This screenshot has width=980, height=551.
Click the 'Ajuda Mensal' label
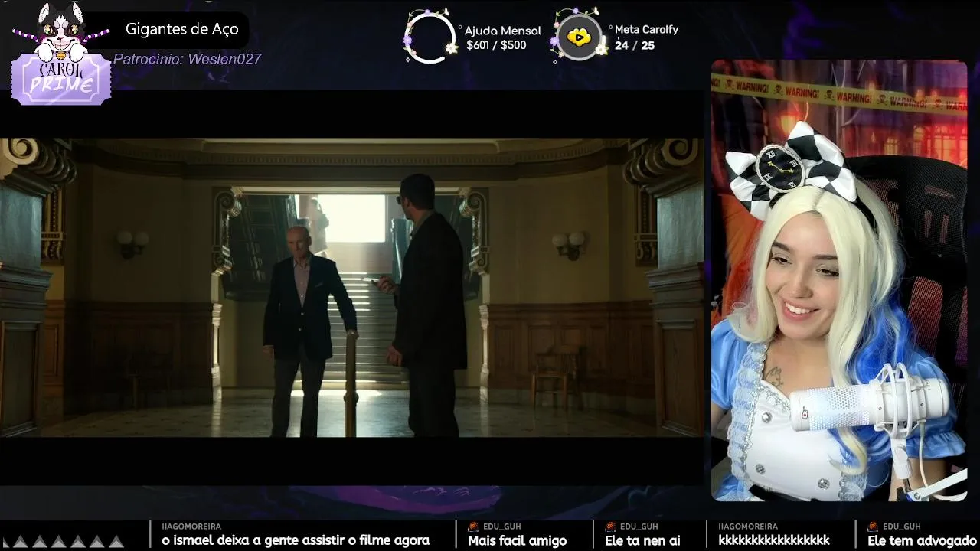click(503, 31)
